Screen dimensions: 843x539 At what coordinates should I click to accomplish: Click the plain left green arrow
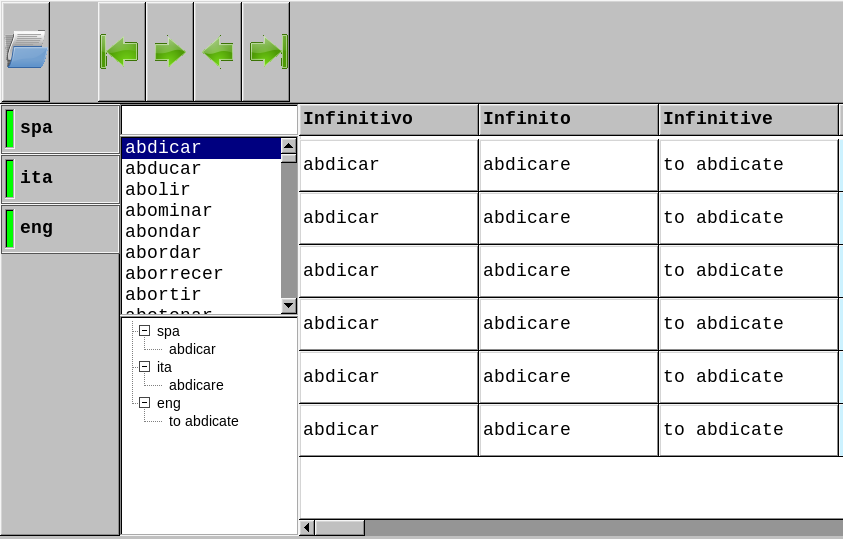click(x=217, y=51)
